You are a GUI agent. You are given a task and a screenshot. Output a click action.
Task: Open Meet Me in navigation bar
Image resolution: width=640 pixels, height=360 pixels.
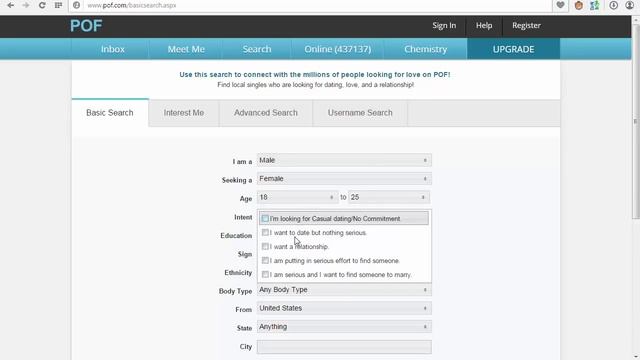186,49
